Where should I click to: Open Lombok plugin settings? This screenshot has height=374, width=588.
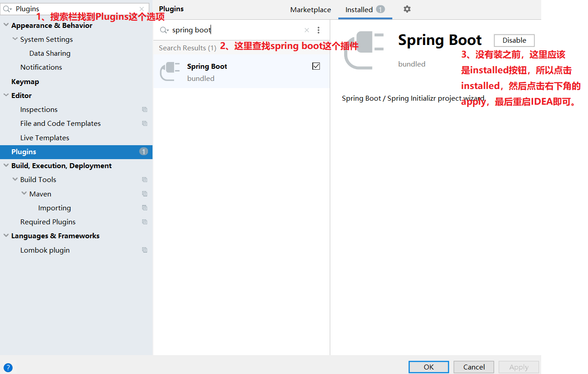coord(45,250)
